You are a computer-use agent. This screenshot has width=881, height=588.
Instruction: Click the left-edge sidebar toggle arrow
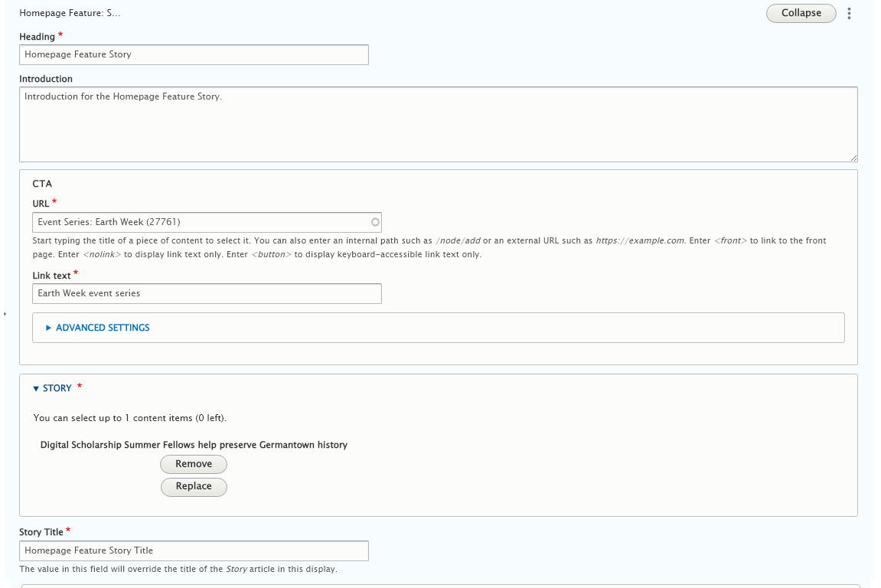pyautogui.click(x=4, y=313)
